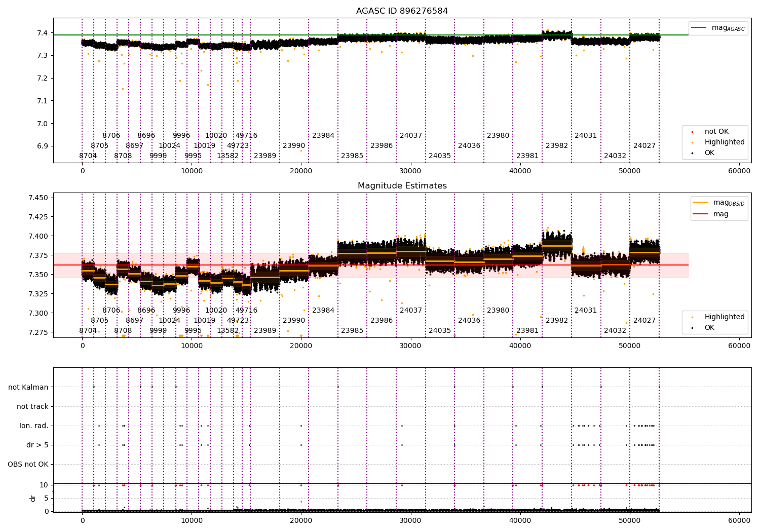Click the 30000 x-tick of bottom plot

(411, 520)
